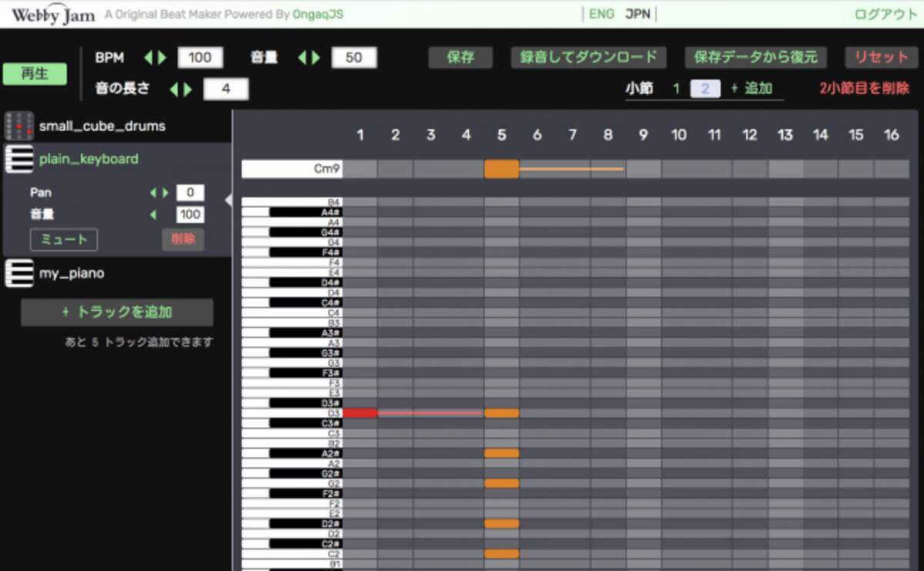Select measure 1 tab
The height and width of the screenshot is (571, 924).
(676, 88)
